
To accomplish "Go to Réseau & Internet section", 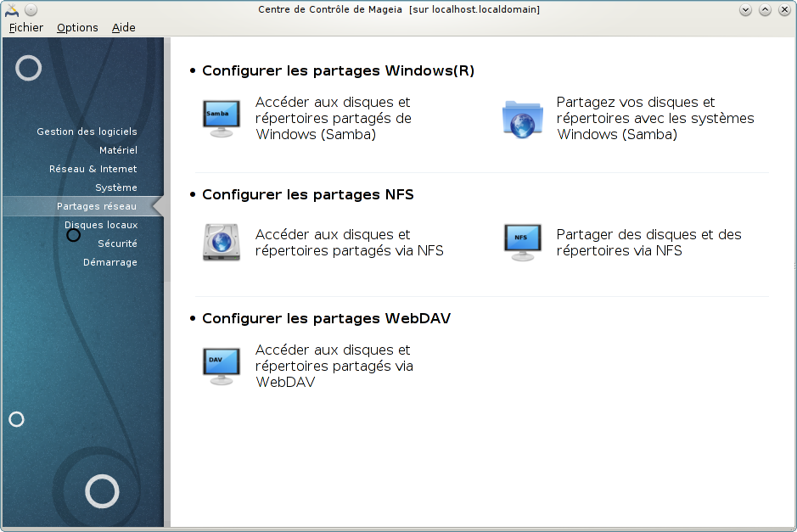I will 93,169.
